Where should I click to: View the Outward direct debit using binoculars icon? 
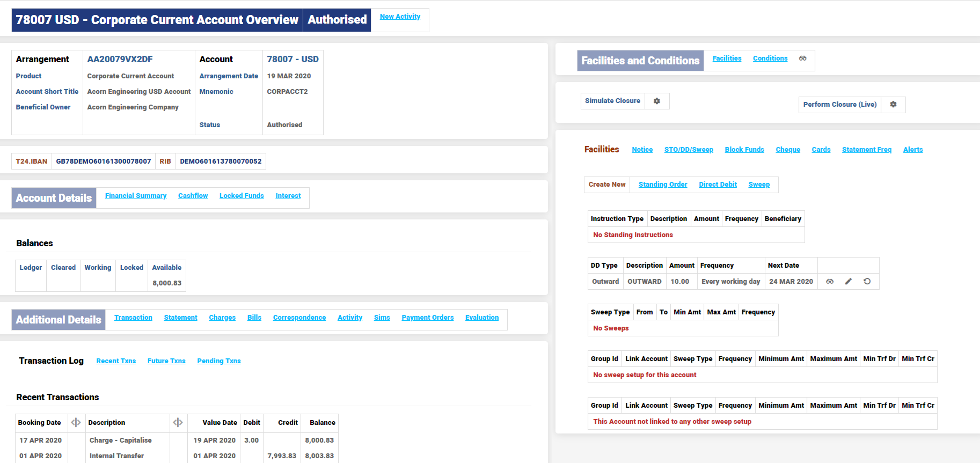[830, 282]
